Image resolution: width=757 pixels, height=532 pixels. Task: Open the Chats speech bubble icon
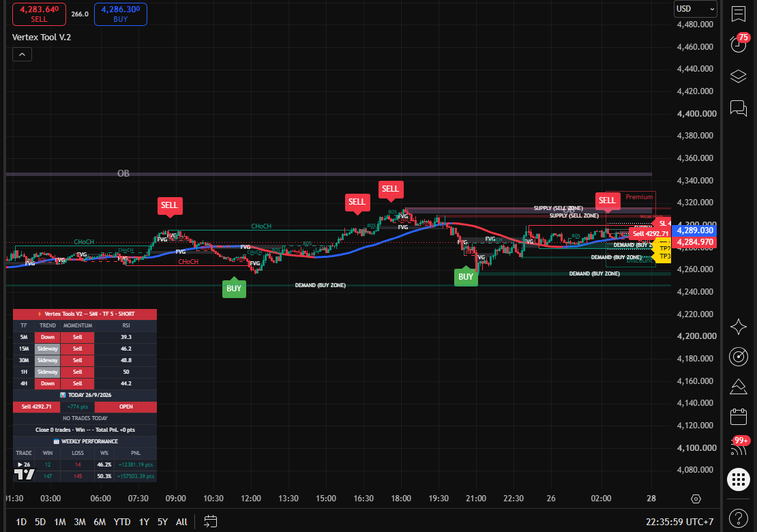[738, 108]
